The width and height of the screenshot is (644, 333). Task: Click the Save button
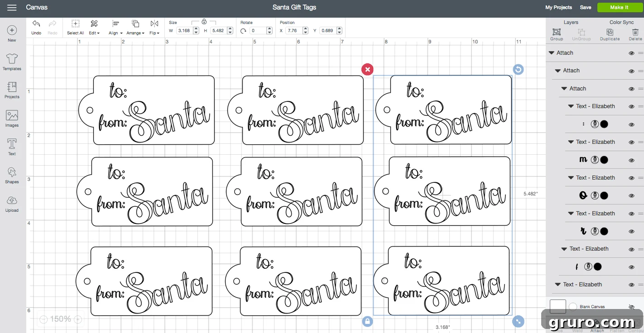coord(586,7)
